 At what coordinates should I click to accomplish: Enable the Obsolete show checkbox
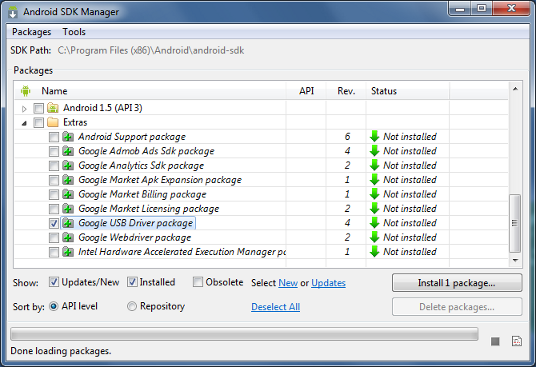[198, 282]
